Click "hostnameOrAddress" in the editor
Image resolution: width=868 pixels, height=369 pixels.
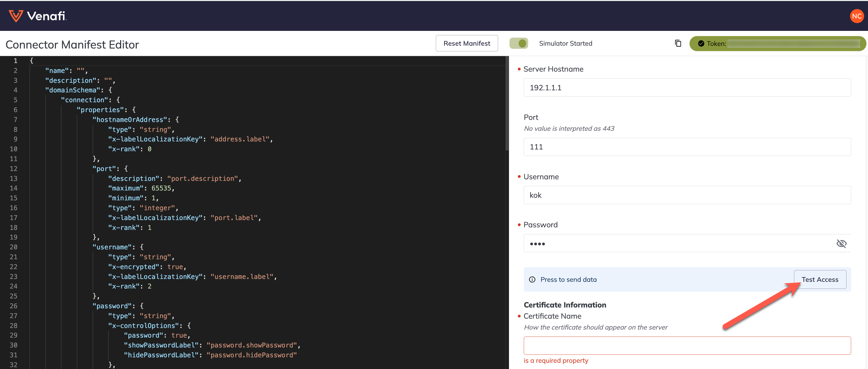coord(130,120)
